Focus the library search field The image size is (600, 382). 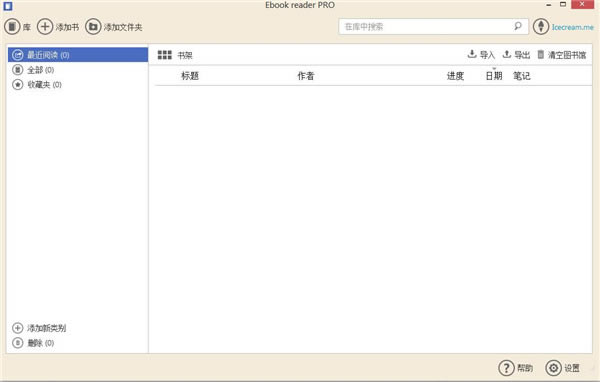tap(434, 26)
